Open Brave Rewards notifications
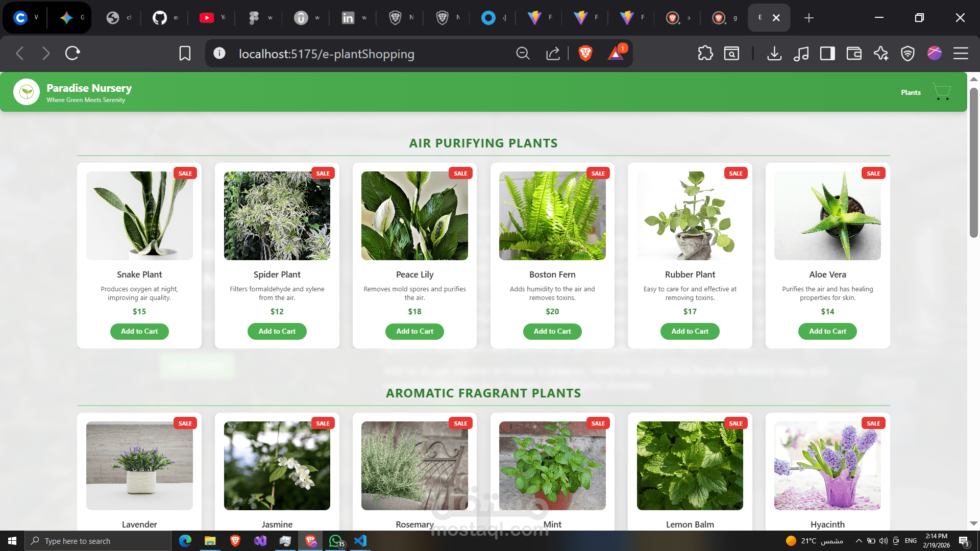The height and width of the screenshot is (551, 980). click(x=617, y=53)
